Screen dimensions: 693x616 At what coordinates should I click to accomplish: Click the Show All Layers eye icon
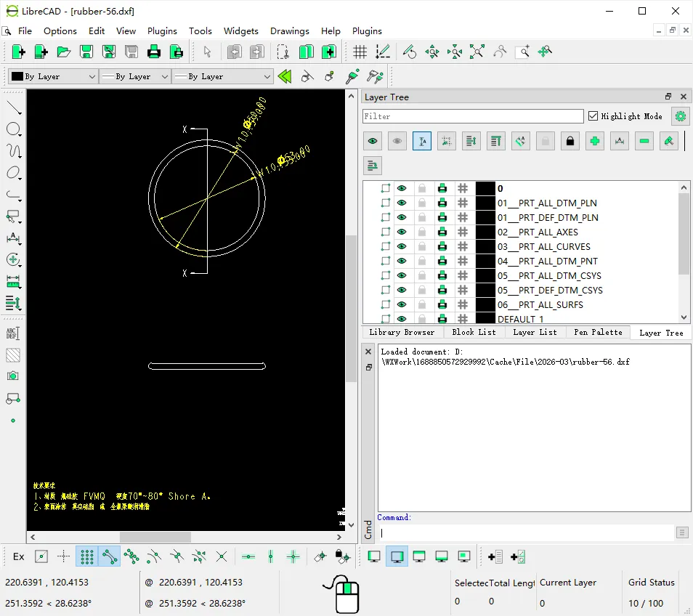tap(373, 142)
